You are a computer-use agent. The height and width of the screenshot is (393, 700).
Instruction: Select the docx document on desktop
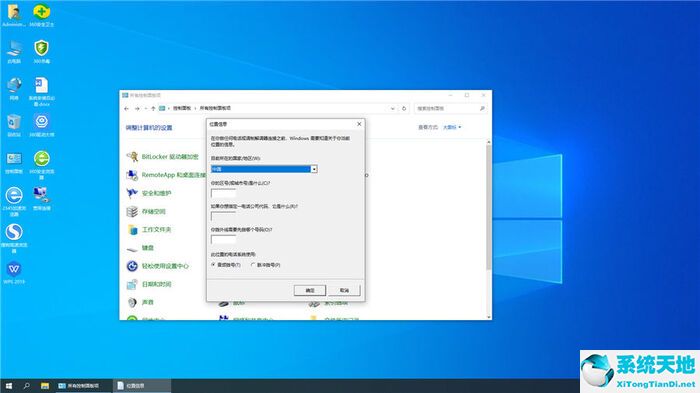tap(42, 92)
